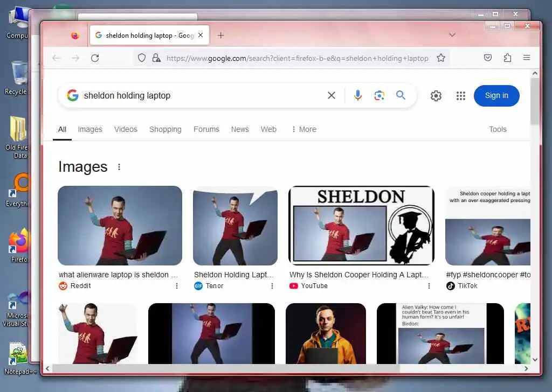This screenshot has height=392, width=552.
Task: Switch to Images results tab
Action: point(90,129)
